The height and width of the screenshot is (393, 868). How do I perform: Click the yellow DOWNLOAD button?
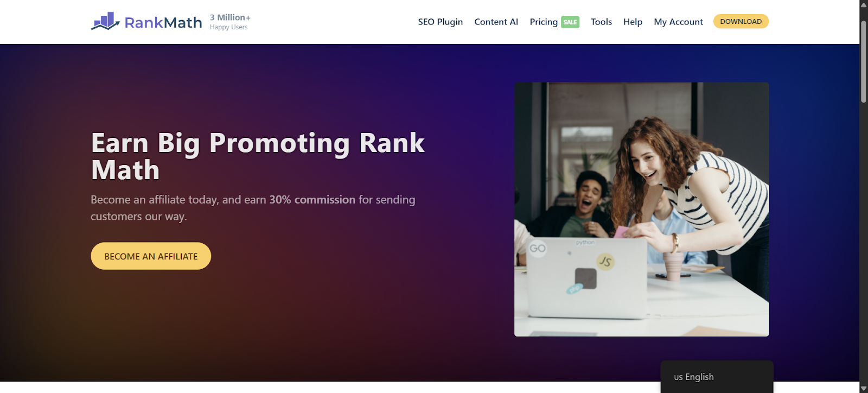[741, 21]
